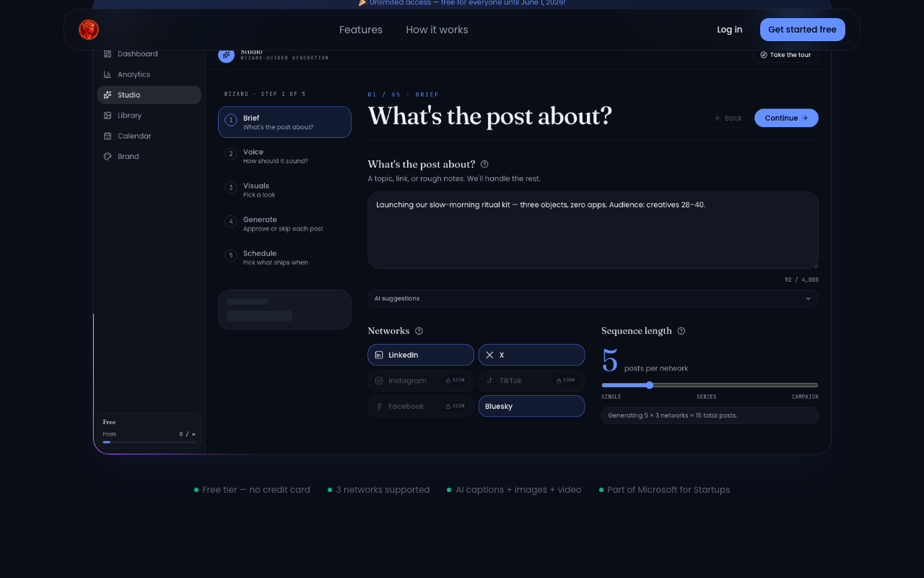
Task: Click the Brand palette icon
Action: pos(108,156)
